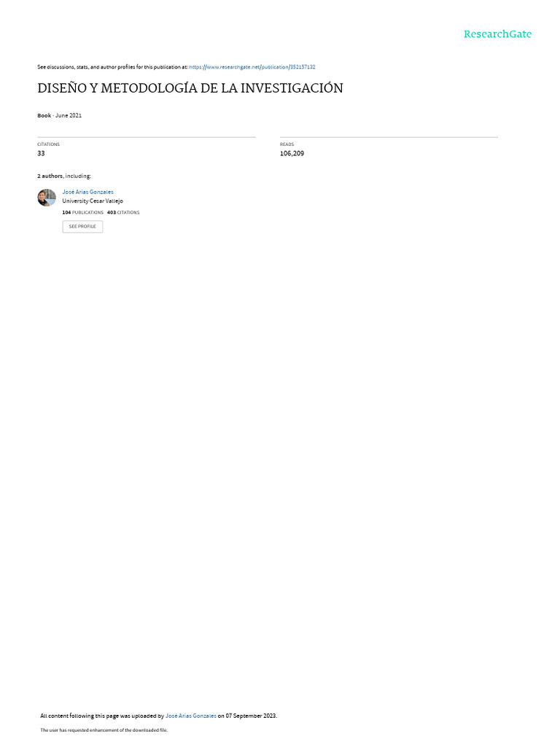Viewport: 560px width, 747px height.
Task: Click University Cesar Vallejo affiliation text
Action: point(93,201)
